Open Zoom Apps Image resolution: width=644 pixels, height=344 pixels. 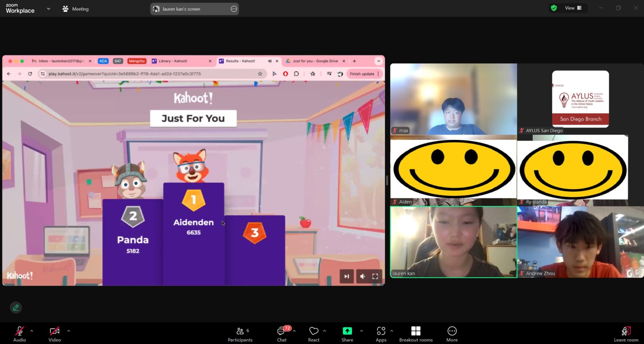pyautogui.click(x=381, y=334)
